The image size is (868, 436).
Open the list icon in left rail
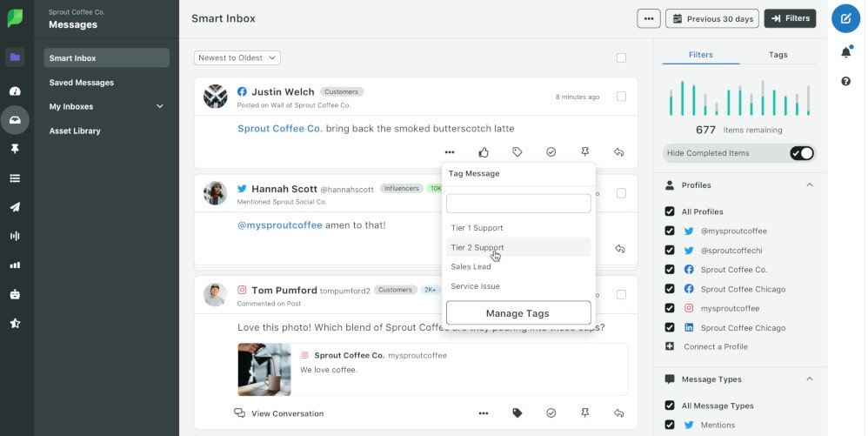click(15, 178)
